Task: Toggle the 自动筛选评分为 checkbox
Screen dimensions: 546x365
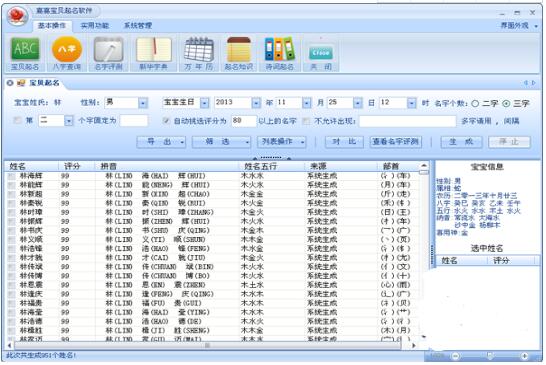Action: [x=166, y=121]
